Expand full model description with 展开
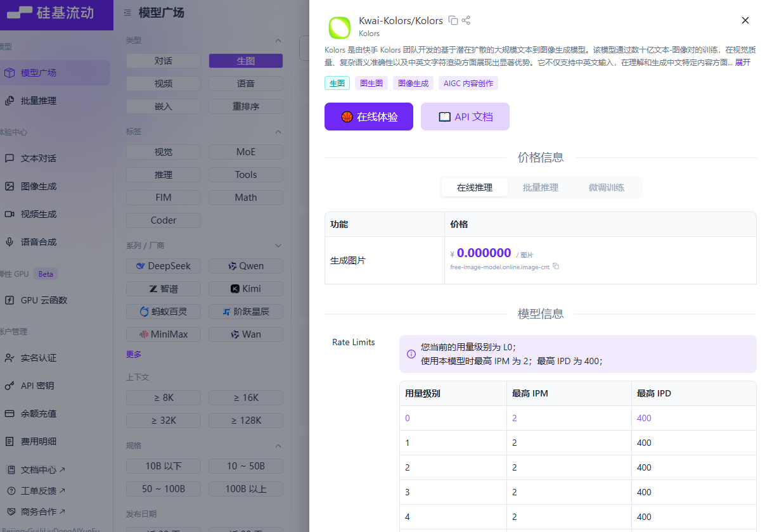 pos(742,62)
